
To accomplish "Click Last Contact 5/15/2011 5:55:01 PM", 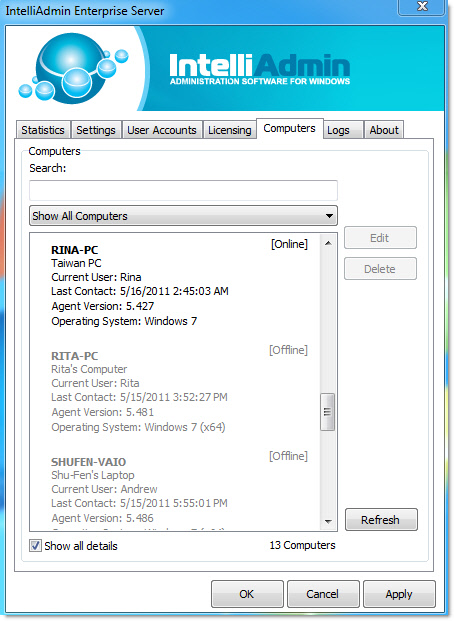I will [139, 503].
